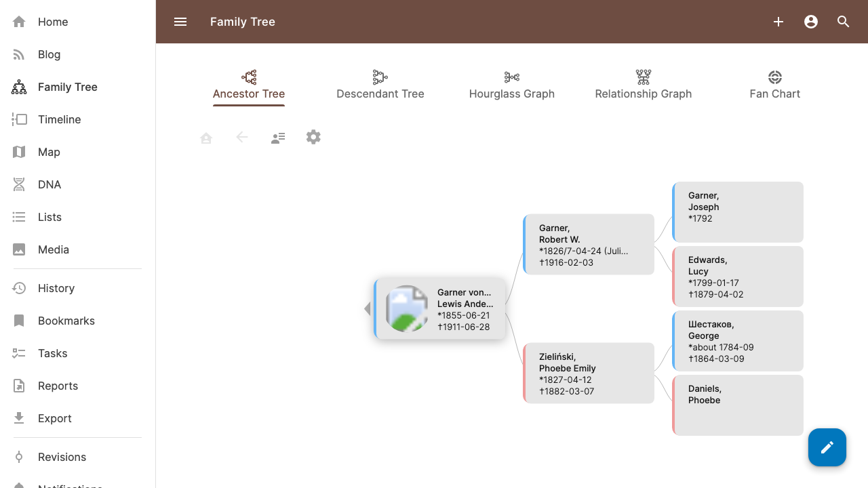Image resolution: width=868 pixels, height=488 pixels.
Task: Open DNA page from sidebar
Action: click(77, 184)
